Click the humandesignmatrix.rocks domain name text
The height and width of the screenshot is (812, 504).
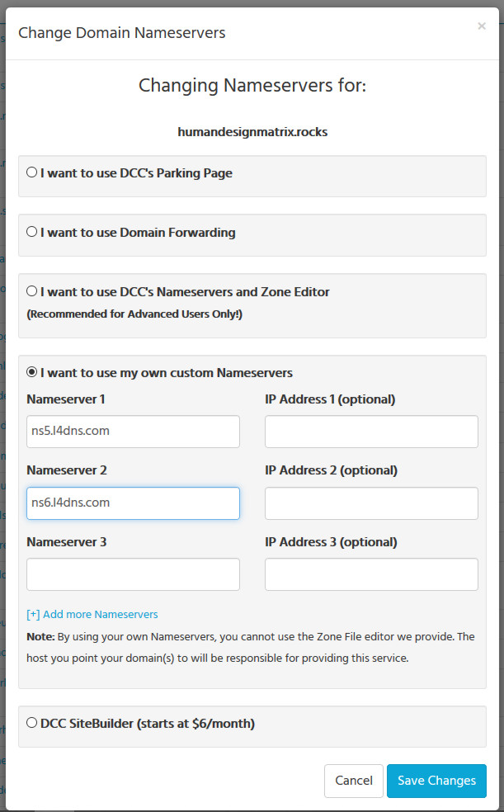click(x=252, y=131)
